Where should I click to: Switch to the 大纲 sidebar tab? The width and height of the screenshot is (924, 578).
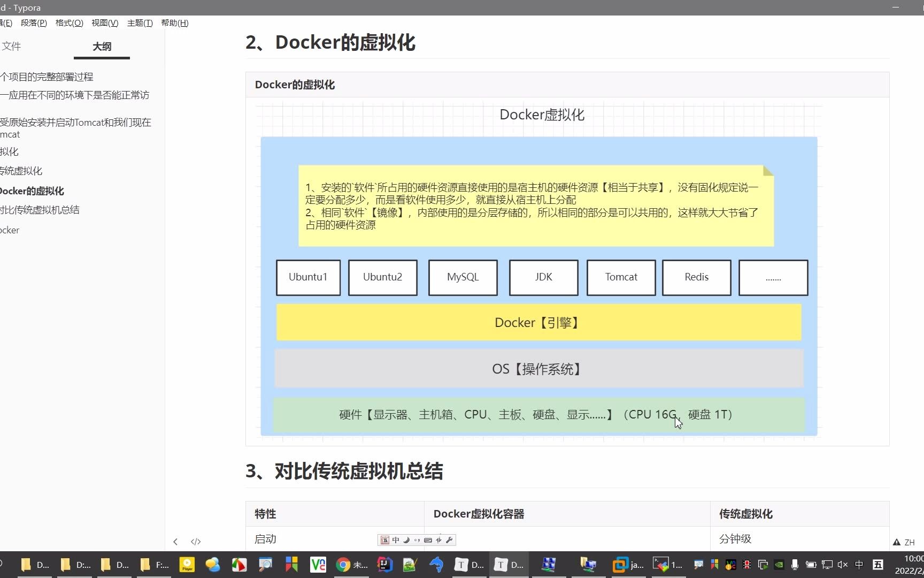[102, 47]
